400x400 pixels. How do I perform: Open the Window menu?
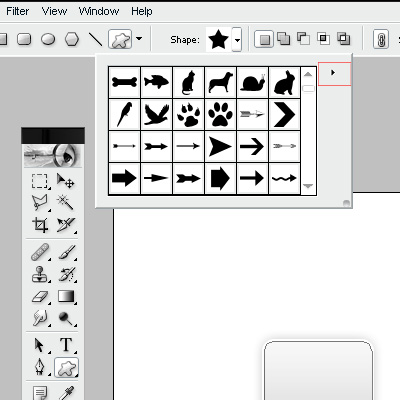tap(99, 11)
